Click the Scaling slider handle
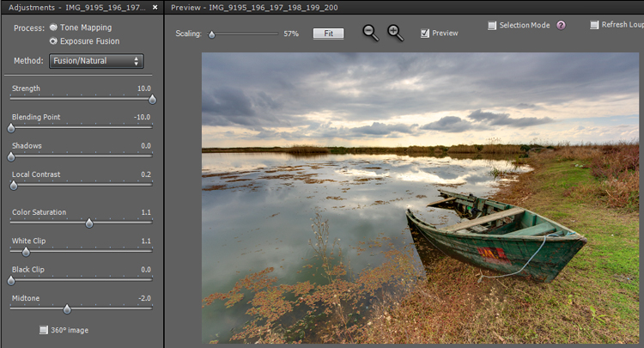This screenshot has width=644, height=348. (x=211, y=34)
